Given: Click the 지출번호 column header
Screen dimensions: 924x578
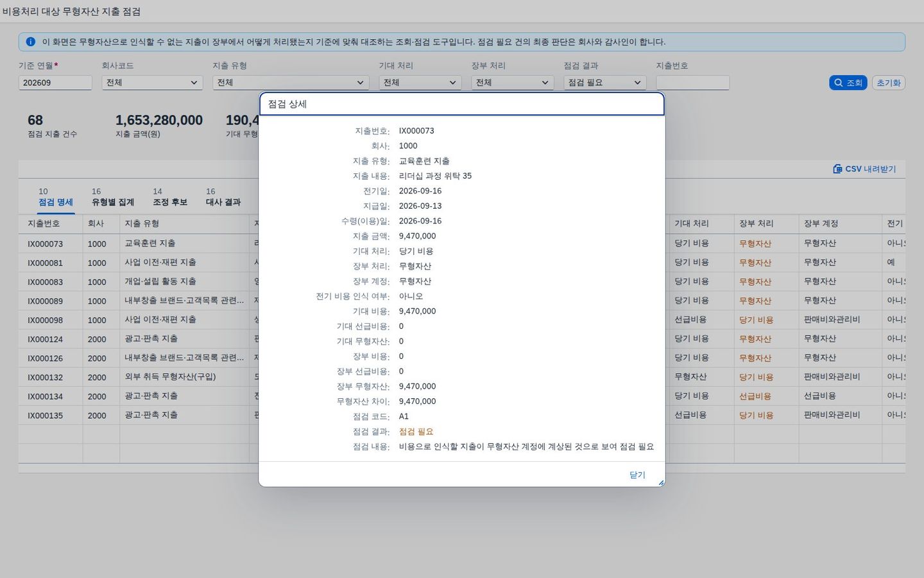Looking at the screenshot, I should [51, 223].
